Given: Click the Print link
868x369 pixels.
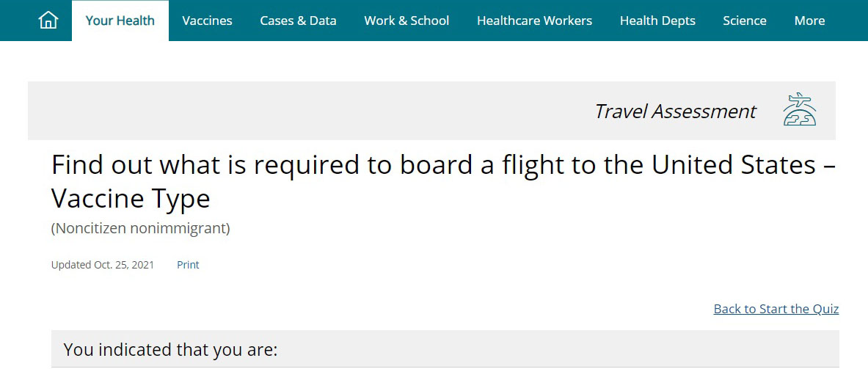Looking at the screenshot, I should 188,265.
